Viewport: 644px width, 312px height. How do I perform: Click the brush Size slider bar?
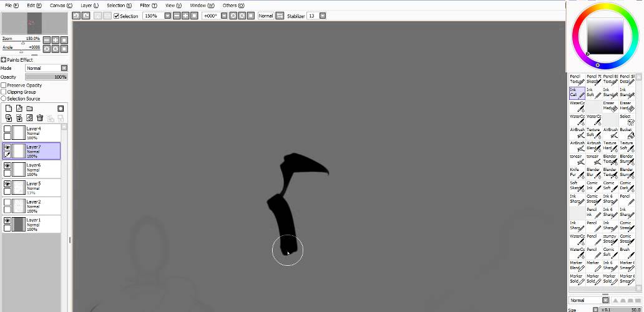[621, 310]
